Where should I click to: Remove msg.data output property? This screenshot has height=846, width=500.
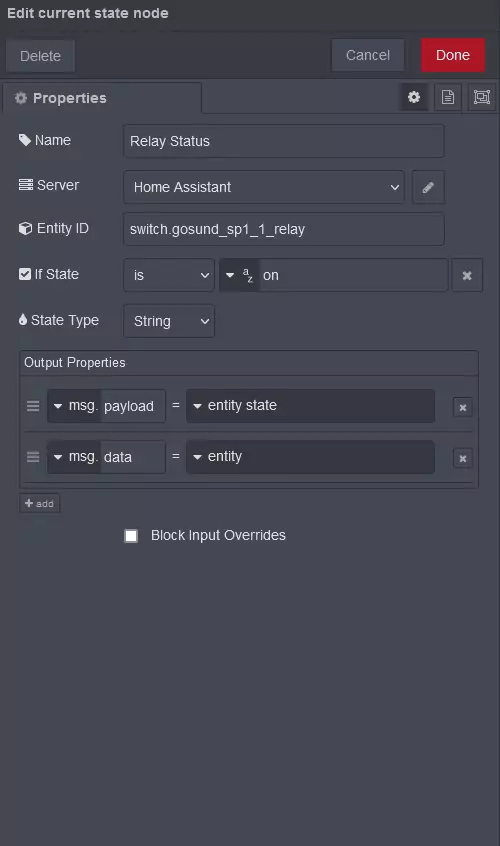(463, 459)
